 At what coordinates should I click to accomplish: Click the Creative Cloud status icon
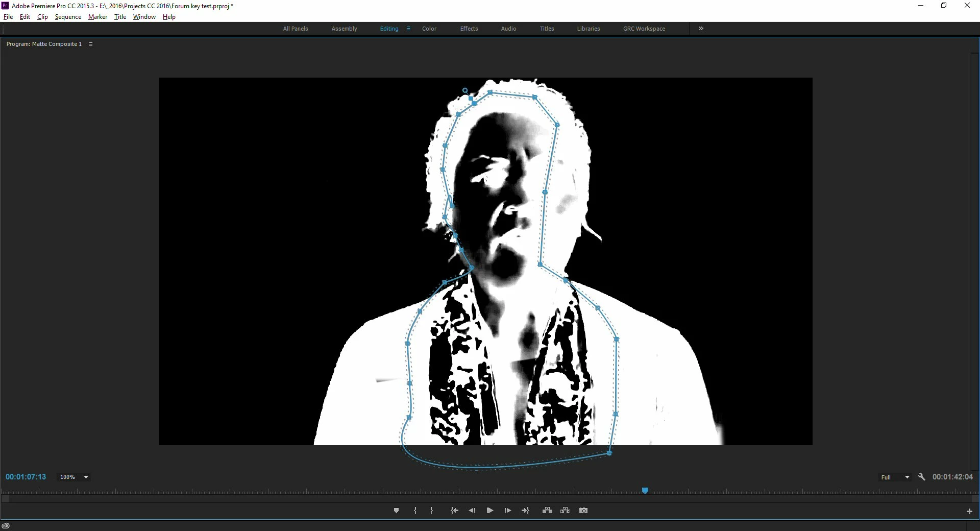(x=6, y=526)
